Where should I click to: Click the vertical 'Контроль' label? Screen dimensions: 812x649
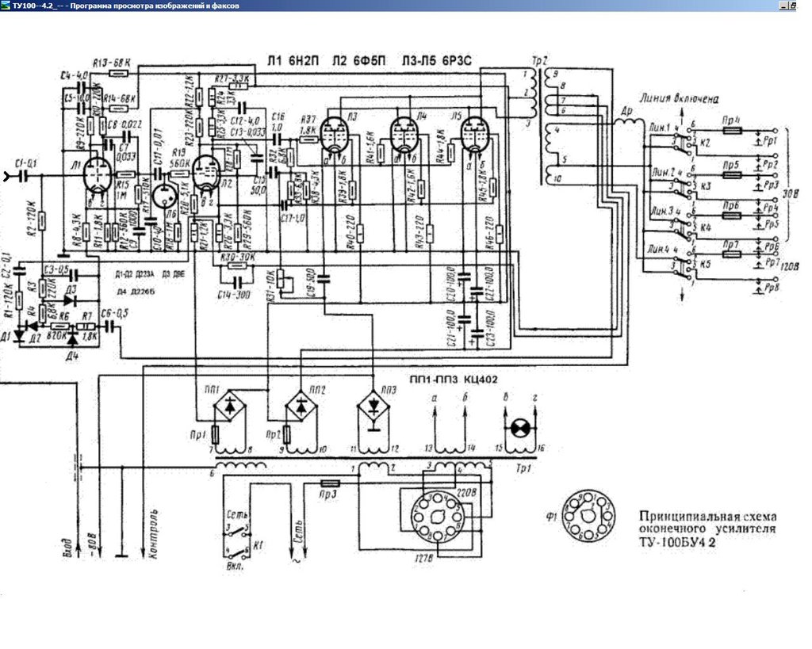point(154,534)
